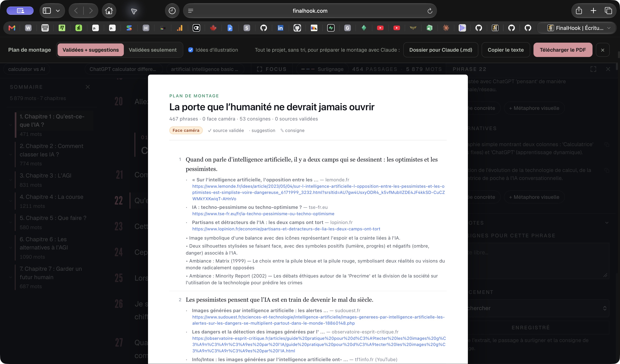
Task: Click the browser home icon
Action: 109,11
